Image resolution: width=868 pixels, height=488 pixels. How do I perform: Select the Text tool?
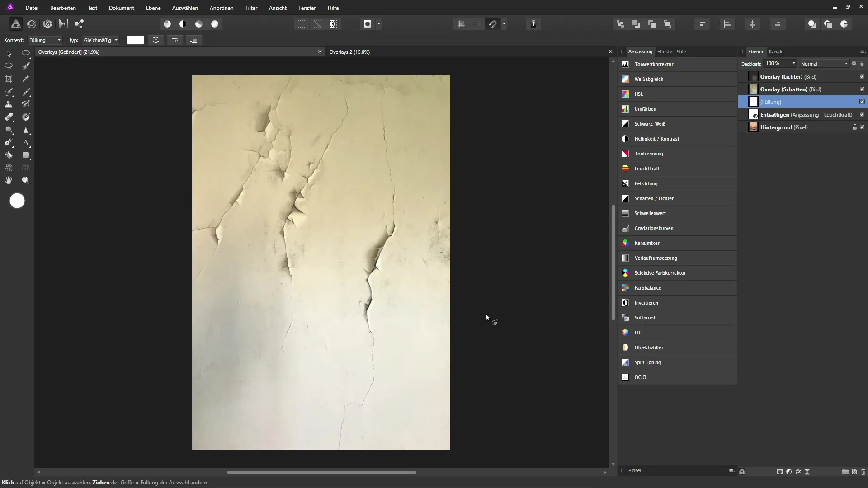[x=26, y=143]
